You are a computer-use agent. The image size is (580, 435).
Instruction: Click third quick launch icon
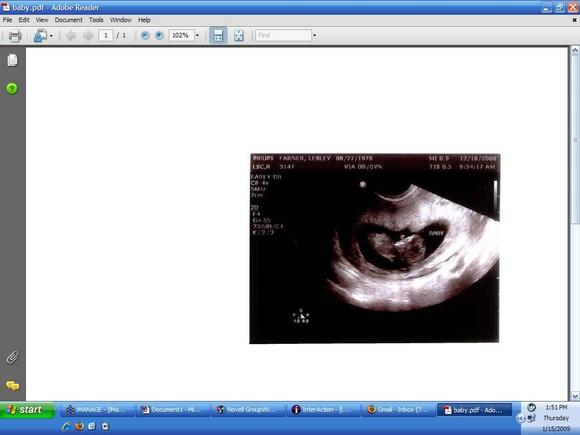(92, 426)
